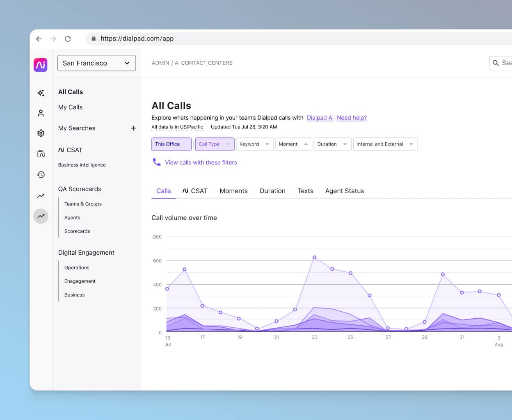The height and width of the screenshot is (420, 512).
Task: Toggle the Call Type filter chip
Action: coord(214,144)
